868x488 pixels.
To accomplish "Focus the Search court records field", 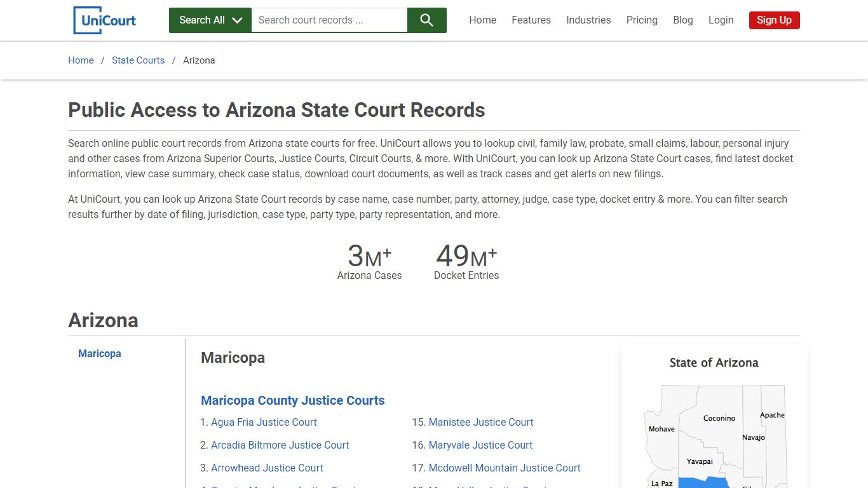I will point(329,20).
